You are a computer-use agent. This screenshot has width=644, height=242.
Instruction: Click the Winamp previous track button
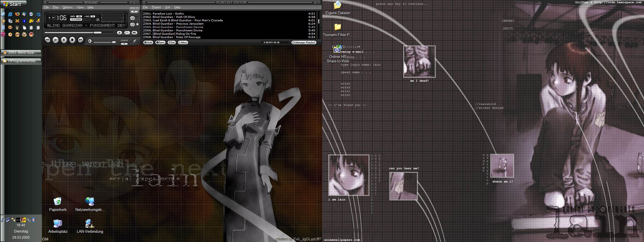point(47,40)
